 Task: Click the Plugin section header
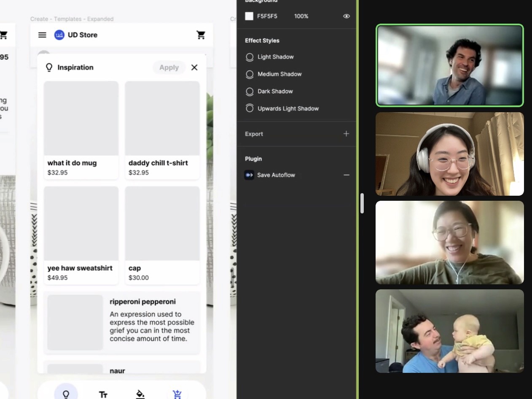(253, 159)
